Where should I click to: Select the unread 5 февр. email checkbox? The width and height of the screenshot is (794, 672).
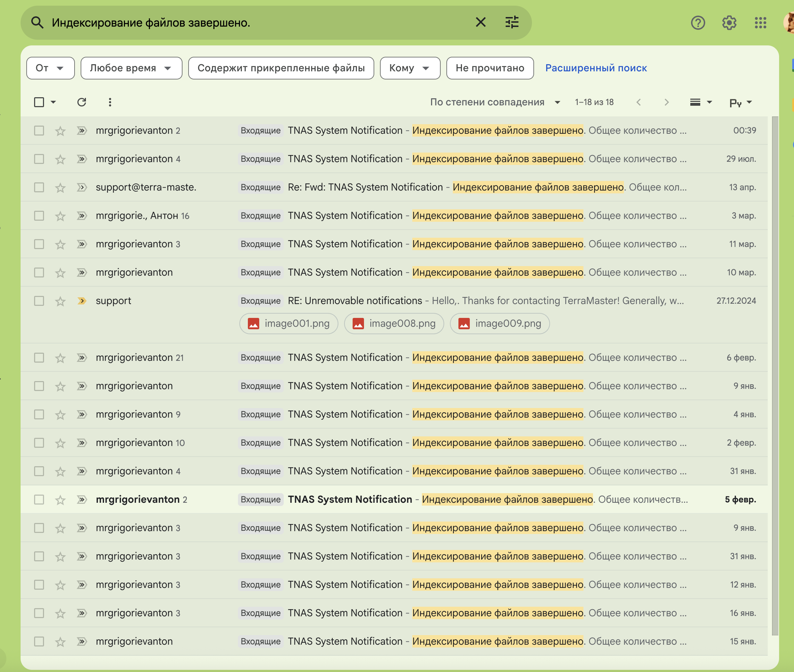(x=39, y=500)
